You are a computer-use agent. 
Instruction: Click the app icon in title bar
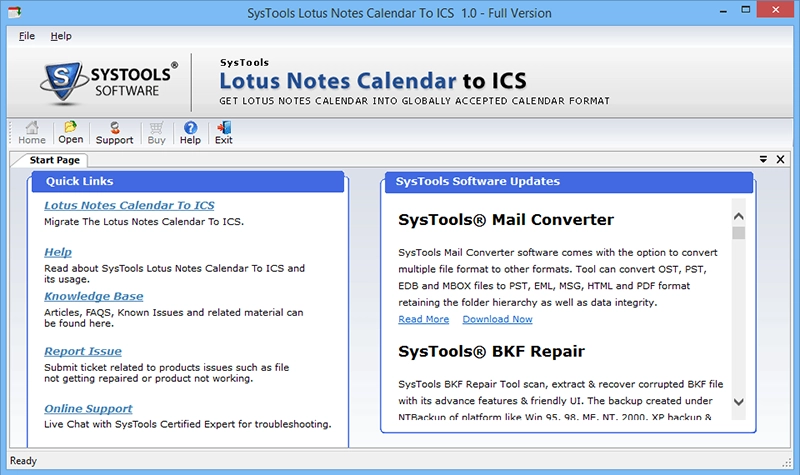click(x=14, y=12)
